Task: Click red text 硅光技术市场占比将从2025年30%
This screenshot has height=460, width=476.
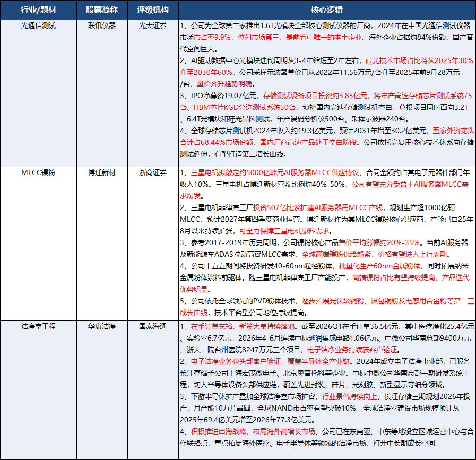Action: tap(419, 60)
